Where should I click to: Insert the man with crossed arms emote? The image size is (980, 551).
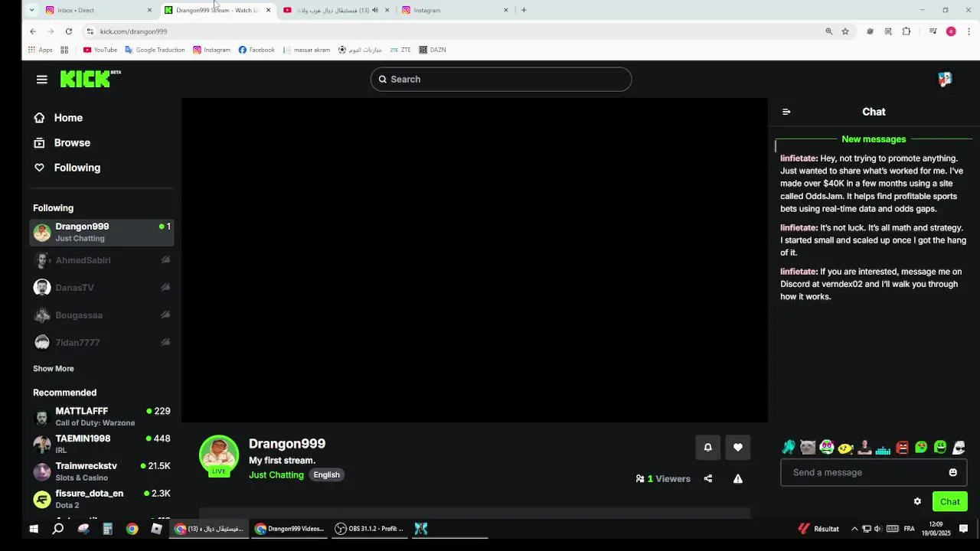click(x=864, y=448)
